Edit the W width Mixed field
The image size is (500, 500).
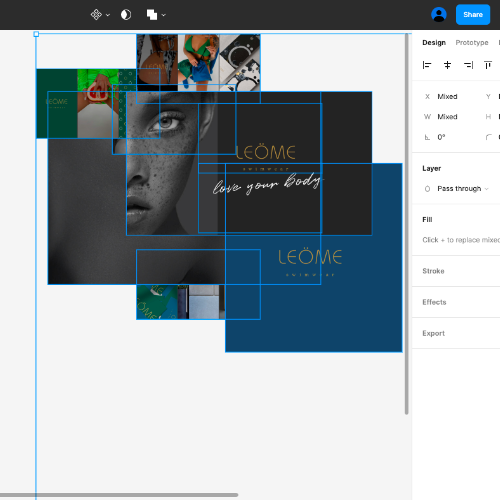(x=447, y=117)
